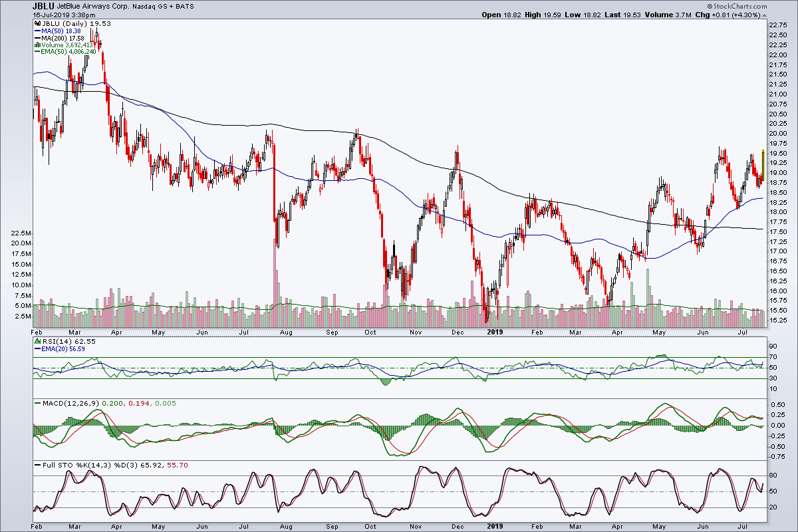The image size is (798, 532).
Task: Click the 22.75 price axis label
Action: 777,25
